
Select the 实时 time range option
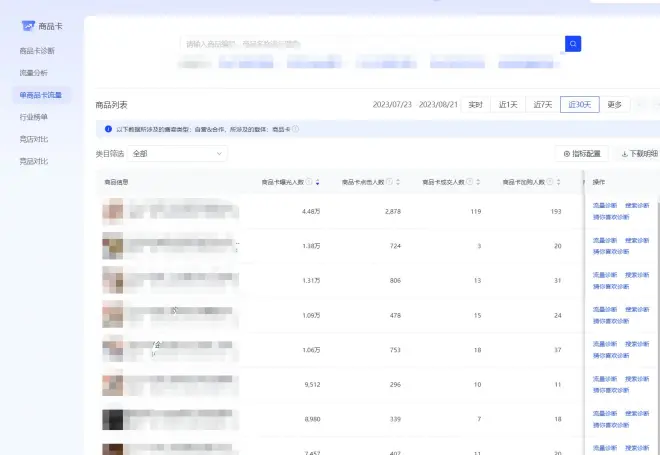click(476, 105)
